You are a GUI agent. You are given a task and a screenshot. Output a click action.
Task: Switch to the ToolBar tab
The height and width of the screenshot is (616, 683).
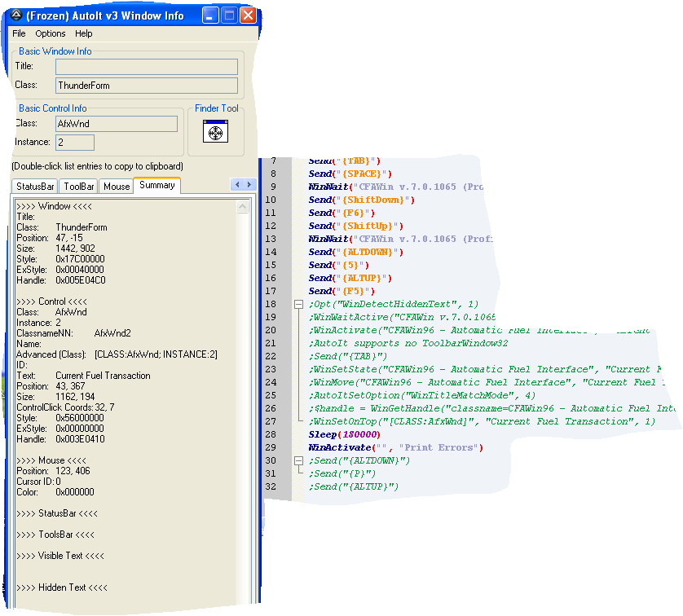coord(80,187)
